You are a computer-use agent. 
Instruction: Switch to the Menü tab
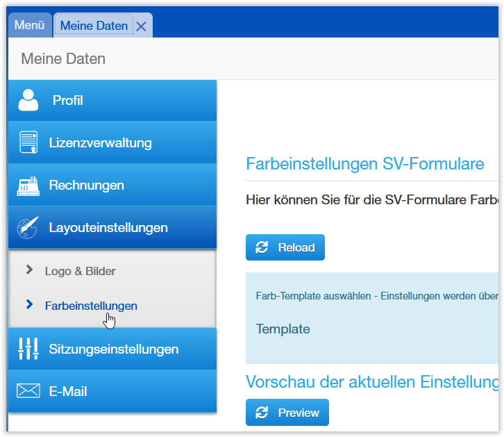point(29,26)
